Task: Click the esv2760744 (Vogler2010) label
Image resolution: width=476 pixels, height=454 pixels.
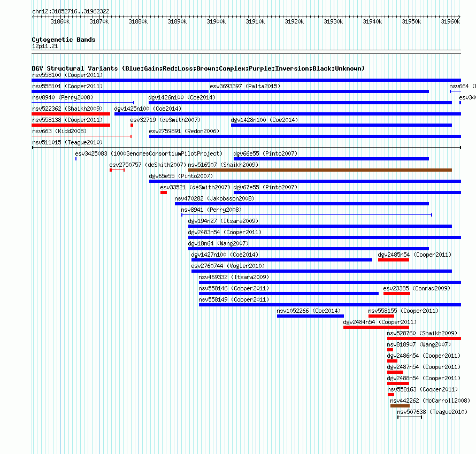Action: [x=228, y=266]
